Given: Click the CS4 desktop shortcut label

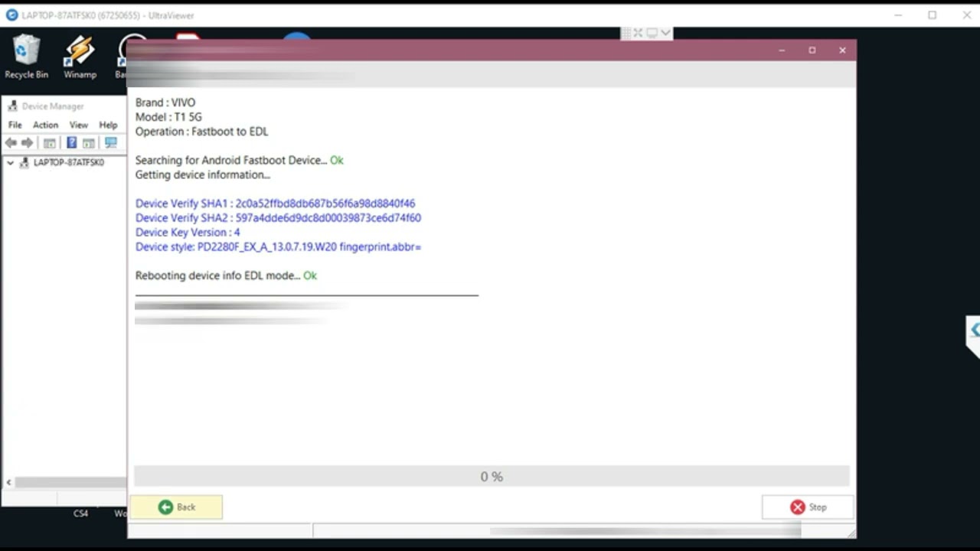Looking at the screenshot, I should point(80,514).
